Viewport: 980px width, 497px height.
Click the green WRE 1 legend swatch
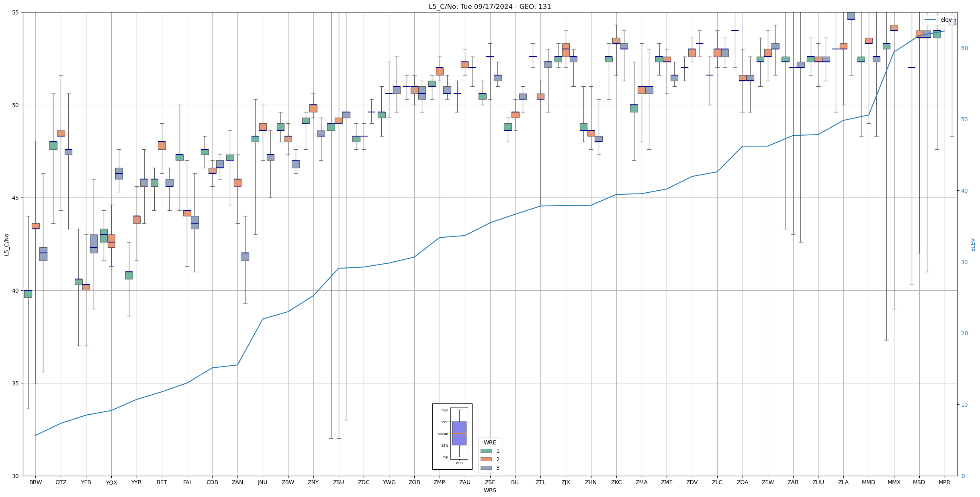(x=486, y=451)
